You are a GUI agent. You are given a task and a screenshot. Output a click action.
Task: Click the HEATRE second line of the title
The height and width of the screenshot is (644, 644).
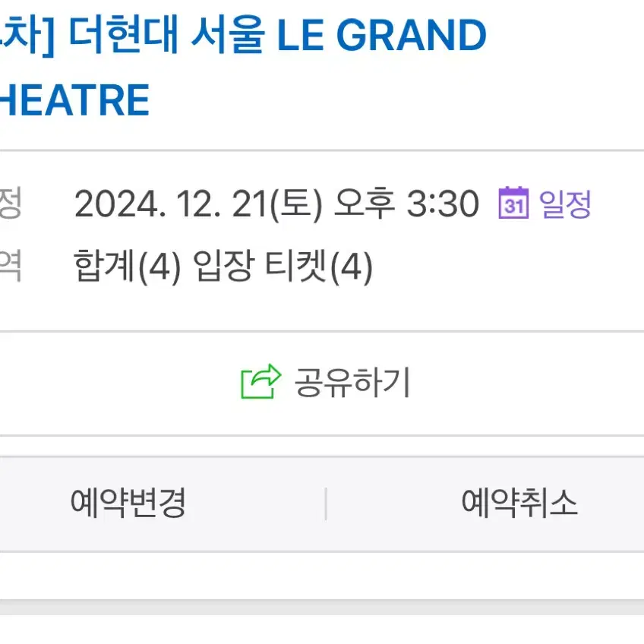click(74, 99)
